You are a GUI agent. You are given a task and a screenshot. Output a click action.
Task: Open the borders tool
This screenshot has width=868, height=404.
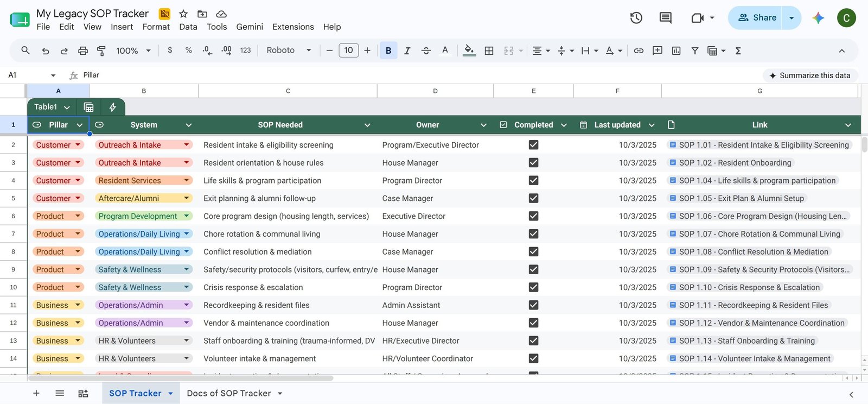point(489,50)
